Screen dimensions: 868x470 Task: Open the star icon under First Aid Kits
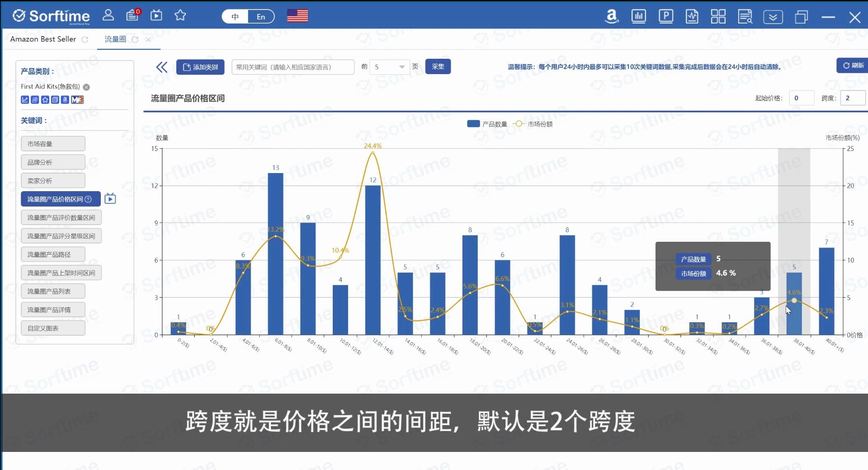tap(45, 100)
